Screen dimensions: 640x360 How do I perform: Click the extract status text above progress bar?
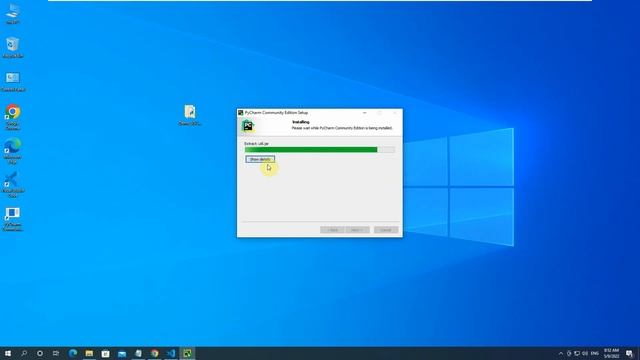click(257, 144)
